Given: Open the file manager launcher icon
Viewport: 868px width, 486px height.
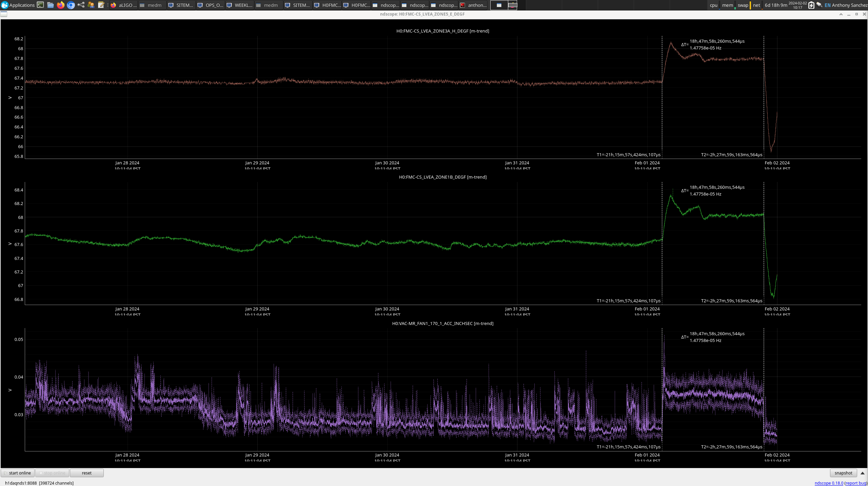Looking at the screenshot, I should pos(51,5).
